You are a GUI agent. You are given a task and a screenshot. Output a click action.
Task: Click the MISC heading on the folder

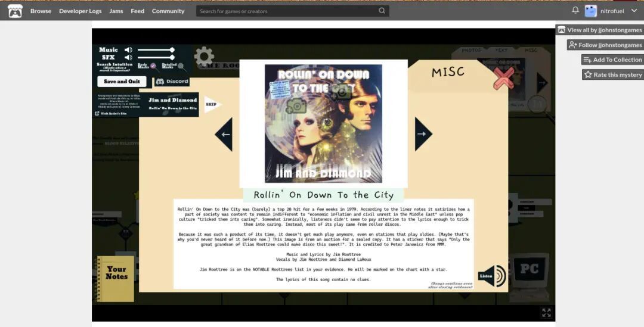448,72
